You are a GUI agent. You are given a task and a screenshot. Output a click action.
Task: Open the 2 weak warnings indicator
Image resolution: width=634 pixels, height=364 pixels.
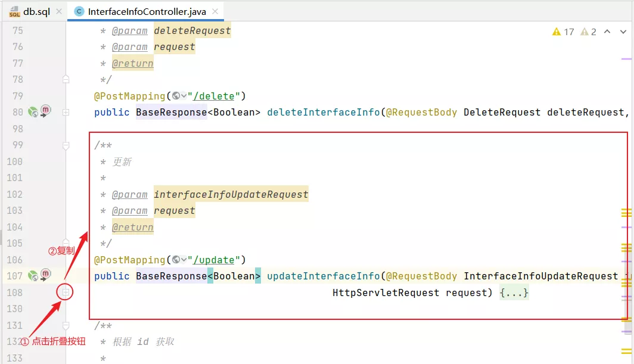pos(588,32)
